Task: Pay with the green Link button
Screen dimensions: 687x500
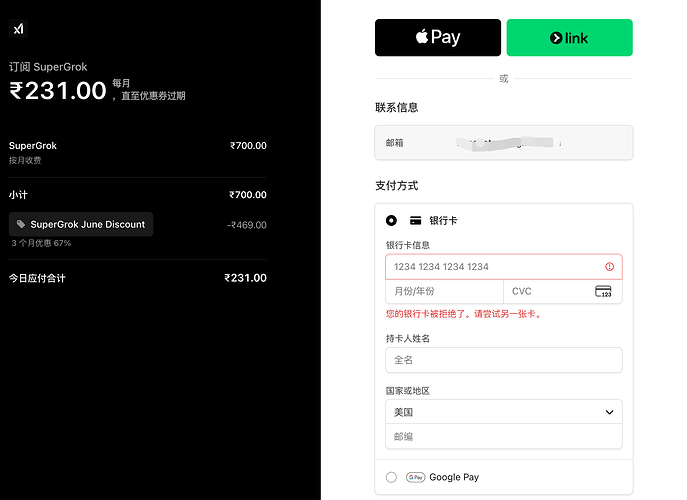Action: pos(570,38)
